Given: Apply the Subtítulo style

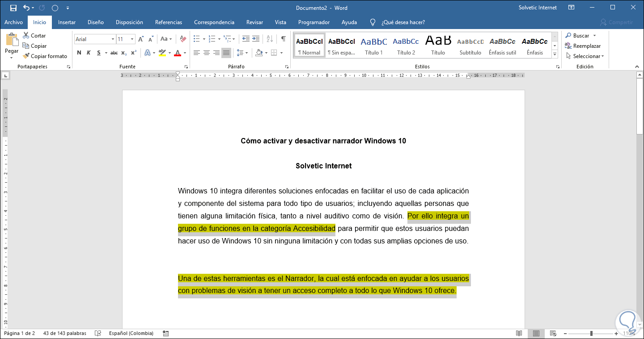Looking at the screenshot, I should (470, 46).
